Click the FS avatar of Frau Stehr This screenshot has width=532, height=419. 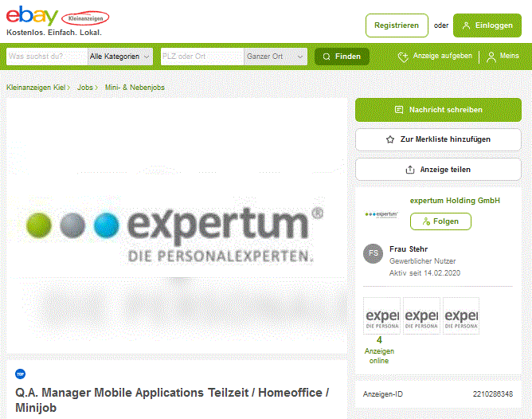[373, 253]
